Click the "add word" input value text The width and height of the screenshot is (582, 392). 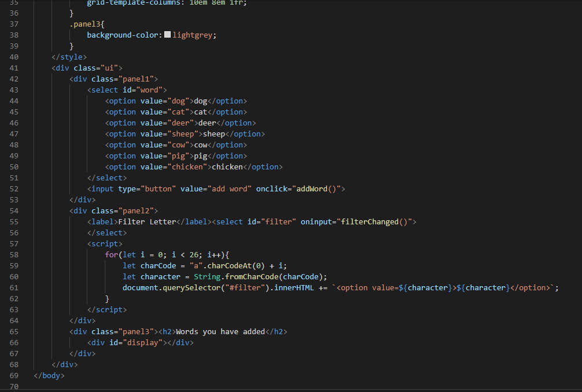(x=231, y=188)
